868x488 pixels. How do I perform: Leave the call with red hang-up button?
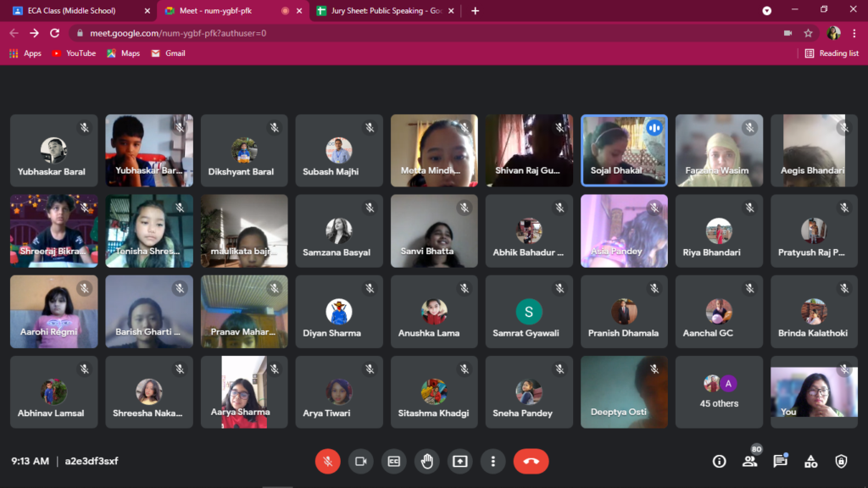[x=531, y=461]
